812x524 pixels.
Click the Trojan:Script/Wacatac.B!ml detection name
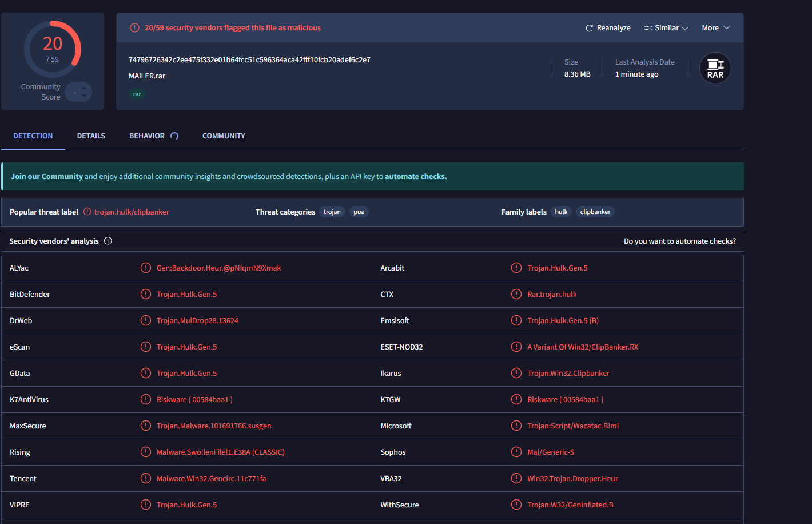tap(573, 426)
